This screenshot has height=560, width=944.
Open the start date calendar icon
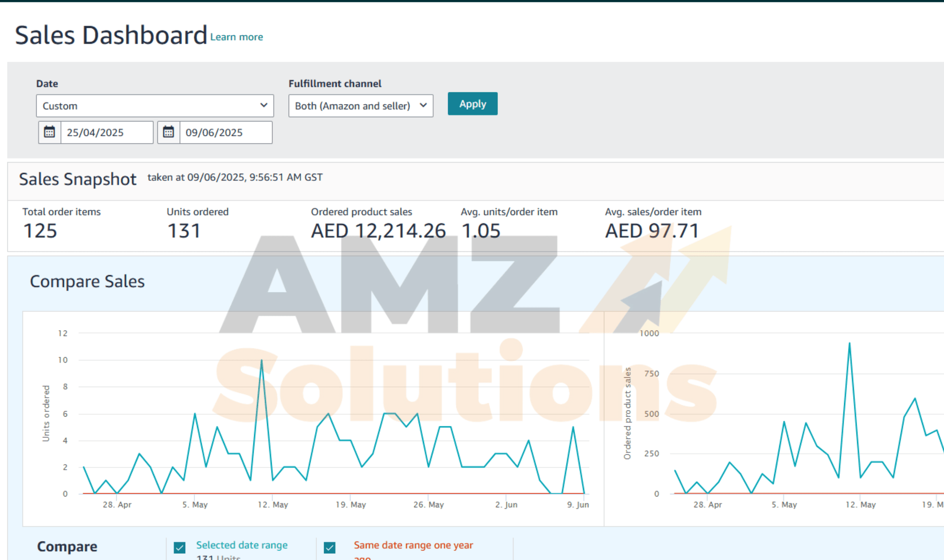pos(49,132)
